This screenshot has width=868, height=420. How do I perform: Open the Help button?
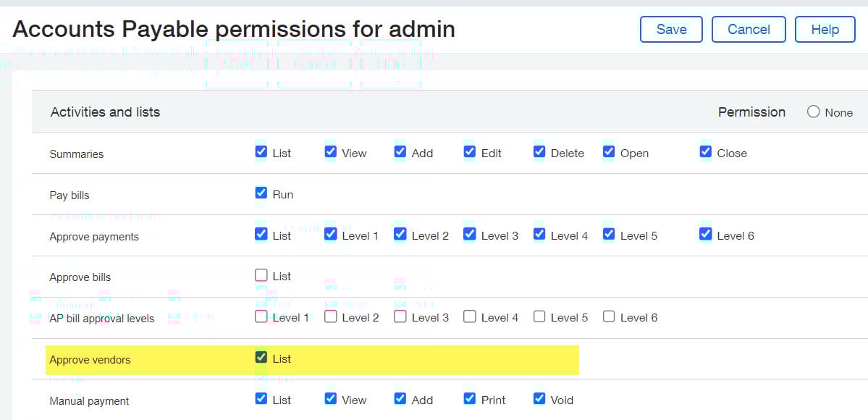point(825,30)
